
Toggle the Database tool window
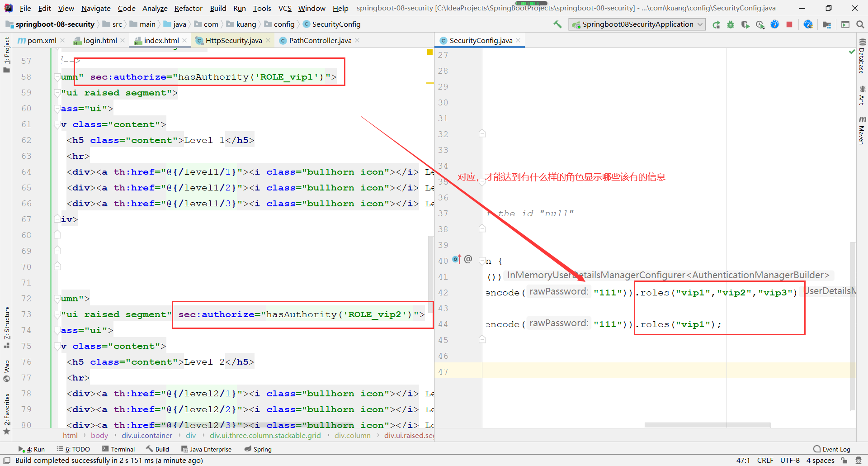click(862, 57)
